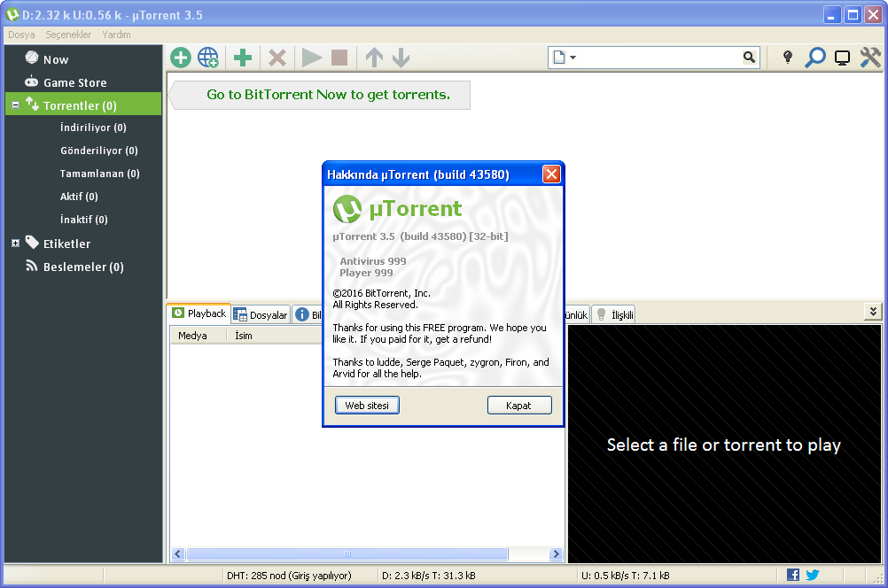This screenshot has height=588, width=888.
Task: Select Beslemeler (0) feeds item
Action: point(83,267)
